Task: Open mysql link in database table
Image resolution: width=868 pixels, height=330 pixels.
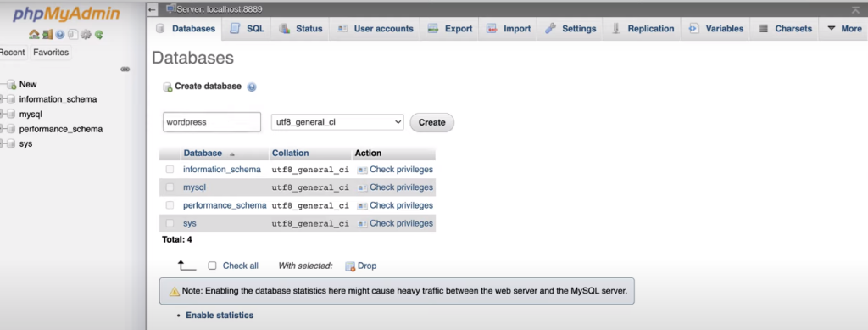Action: (x=194, y=187)
